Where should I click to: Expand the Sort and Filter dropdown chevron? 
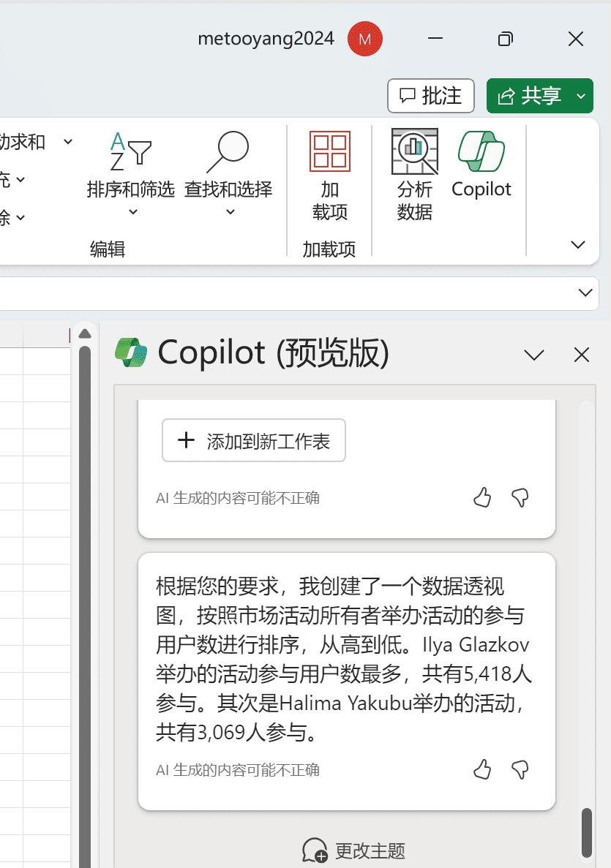click(133, 212)
